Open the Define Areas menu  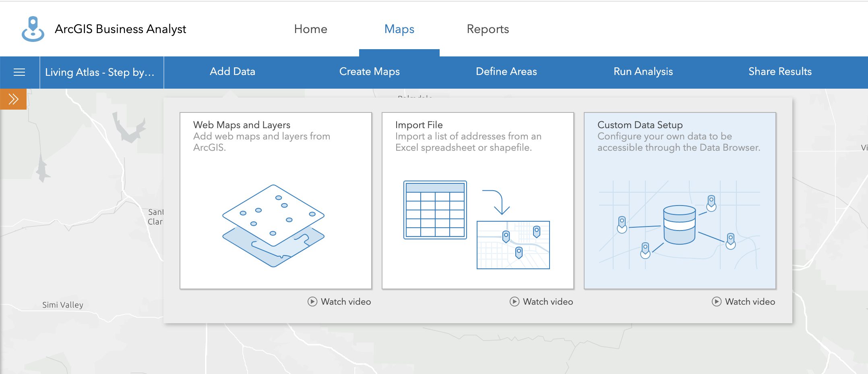tap(506, 72)
